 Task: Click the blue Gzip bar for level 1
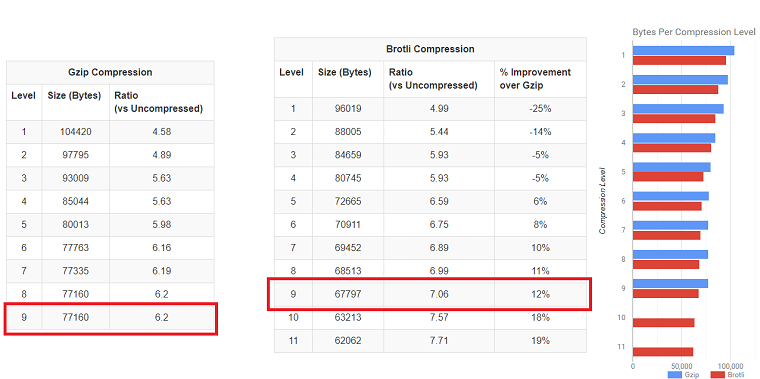683,51
